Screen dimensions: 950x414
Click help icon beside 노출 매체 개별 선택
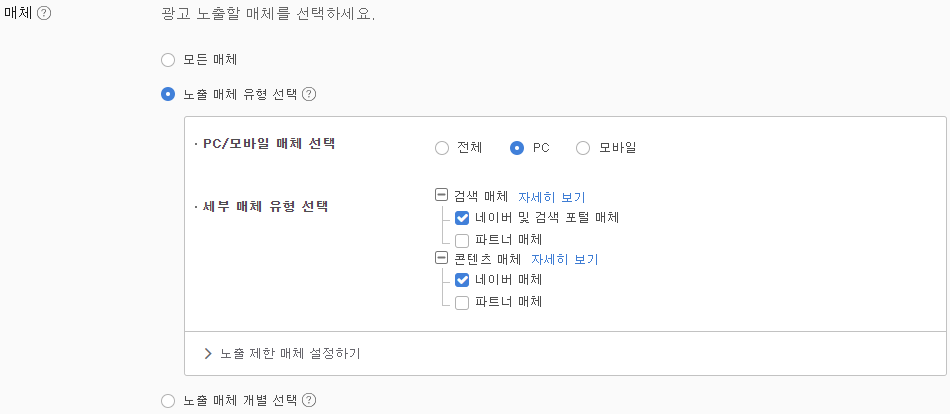(309, 400)
